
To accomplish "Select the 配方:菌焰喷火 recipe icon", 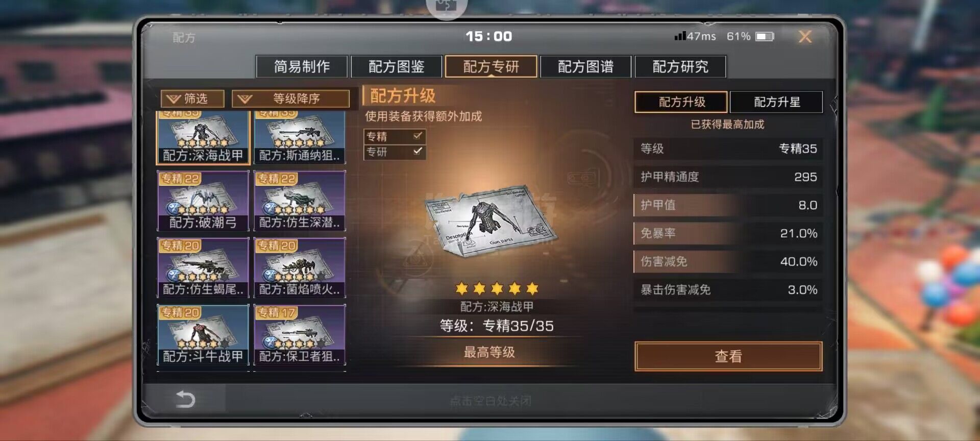I will pyautogui.click(x=300, y=268).
